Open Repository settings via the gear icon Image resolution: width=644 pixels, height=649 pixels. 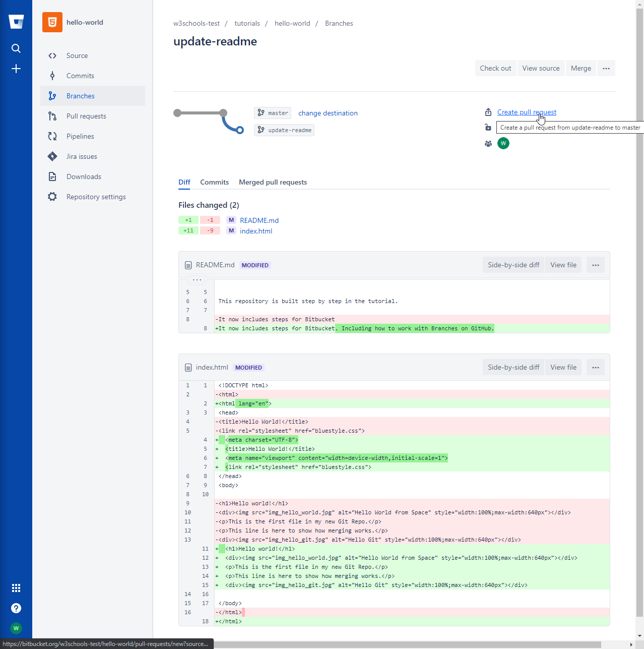coord(52,197)
